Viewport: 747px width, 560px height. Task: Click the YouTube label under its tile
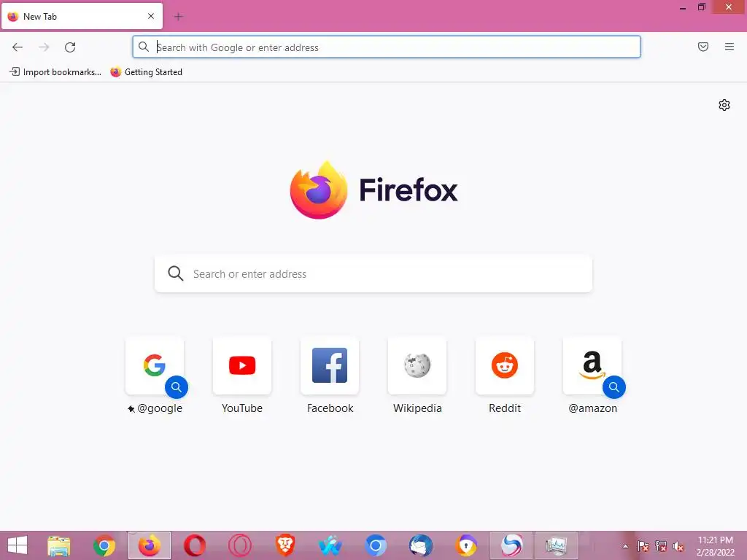242,408
